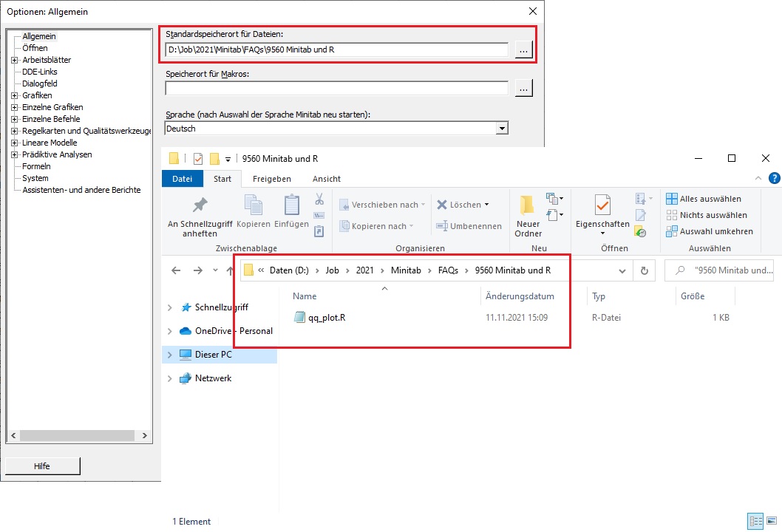Go back with the Explorer back arrow
782x532 pixels.
click(176, 270)
